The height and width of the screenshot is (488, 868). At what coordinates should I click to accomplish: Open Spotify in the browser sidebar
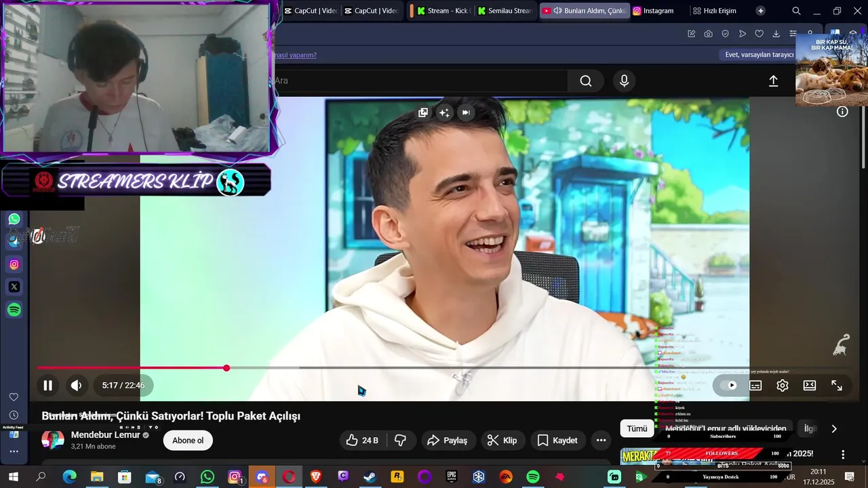click(14, 310)
